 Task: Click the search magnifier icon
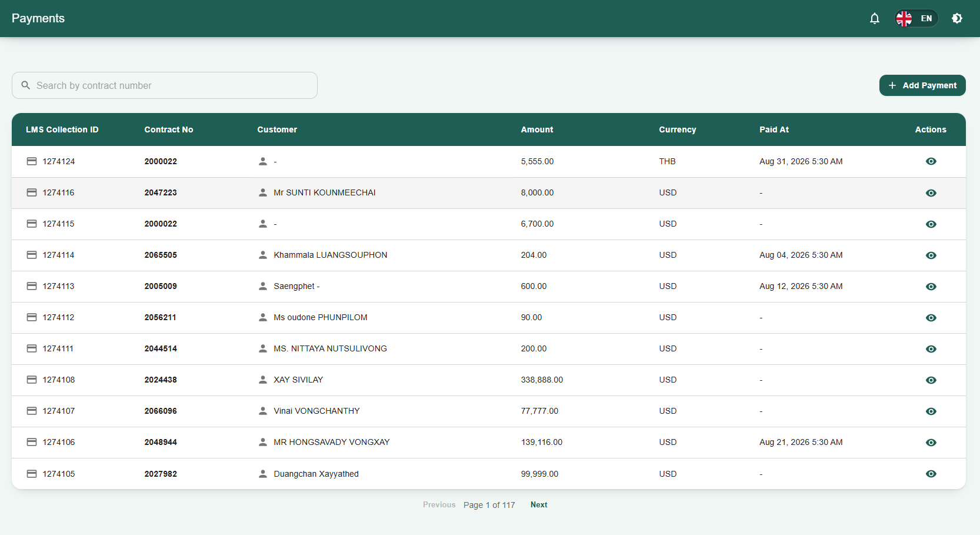coord(26,85)
